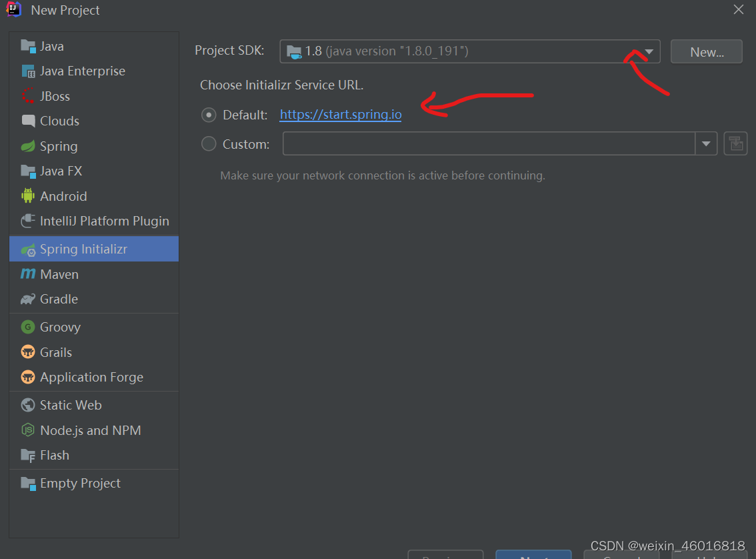
Task: Select Groovy project type
Action: click(94, 327)
